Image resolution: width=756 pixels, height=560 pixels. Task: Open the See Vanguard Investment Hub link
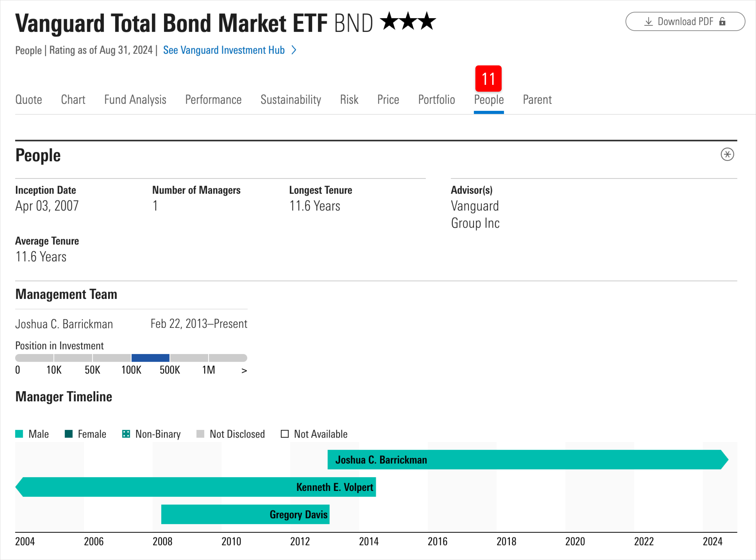[x=224, y=50]
